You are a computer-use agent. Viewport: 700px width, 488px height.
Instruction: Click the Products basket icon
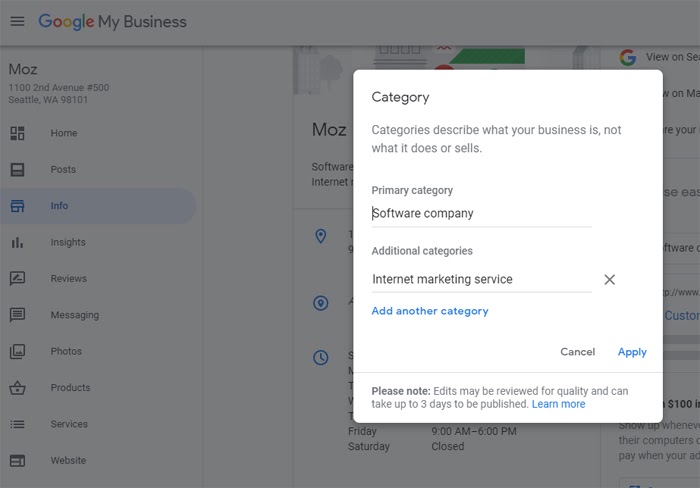17,388
